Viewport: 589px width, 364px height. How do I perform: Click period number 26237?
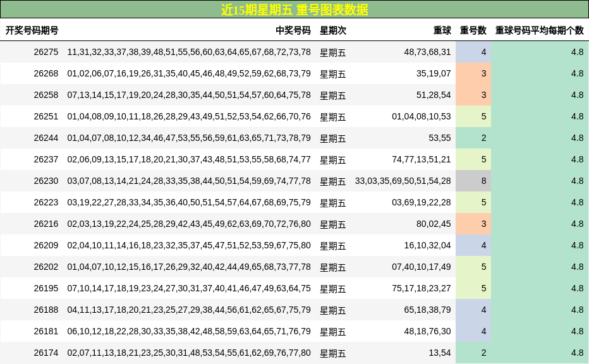click(x=46, y=159)
